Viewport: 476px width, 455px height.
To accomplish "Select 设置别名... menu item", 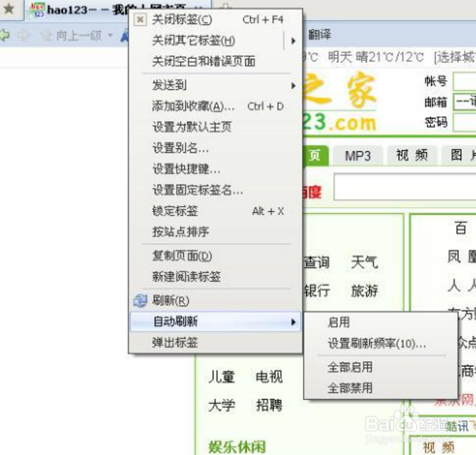I will point(216,148).
